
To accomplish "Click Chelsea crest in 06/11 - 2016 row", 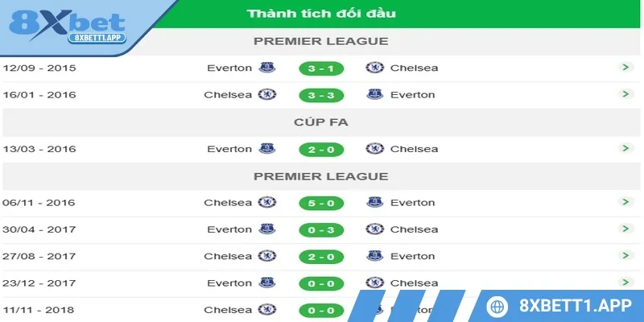I will 267,203.
